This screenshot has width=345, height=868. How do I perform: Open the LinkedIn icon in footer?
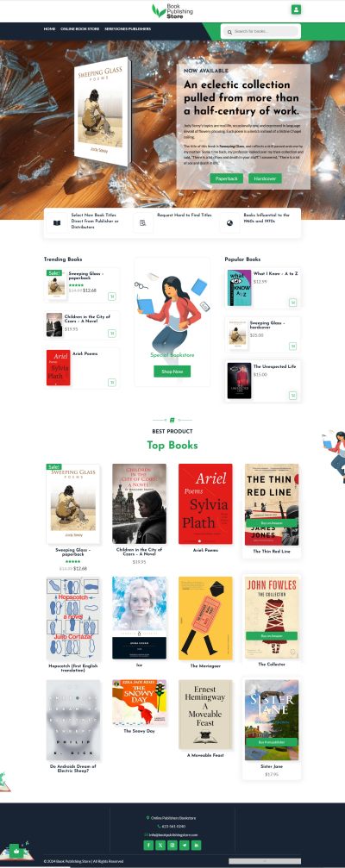tap(196, 846)
